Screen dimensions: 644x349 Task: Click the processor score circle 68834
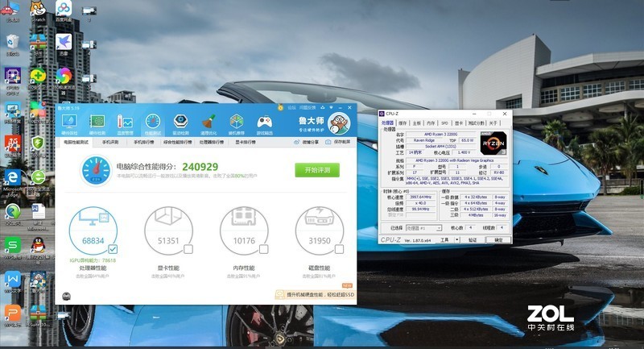tap(93, 231)
